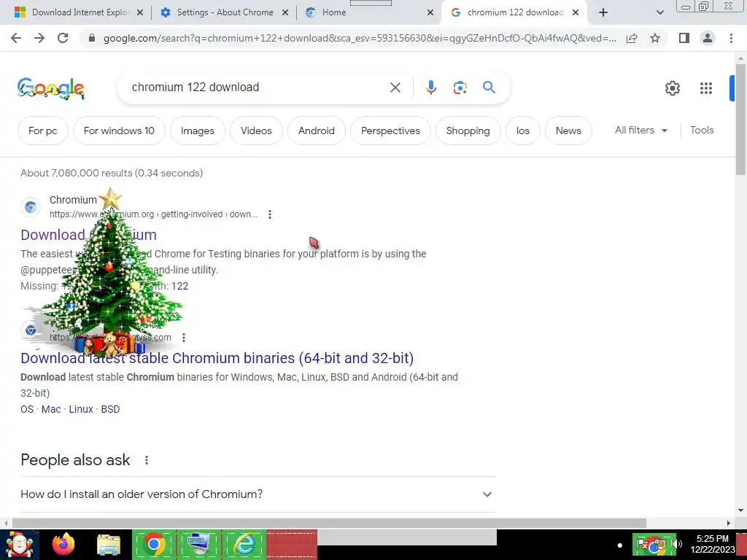Show Perspectives results
This screenshot has width=747, height=560.
tap(390, 131)
